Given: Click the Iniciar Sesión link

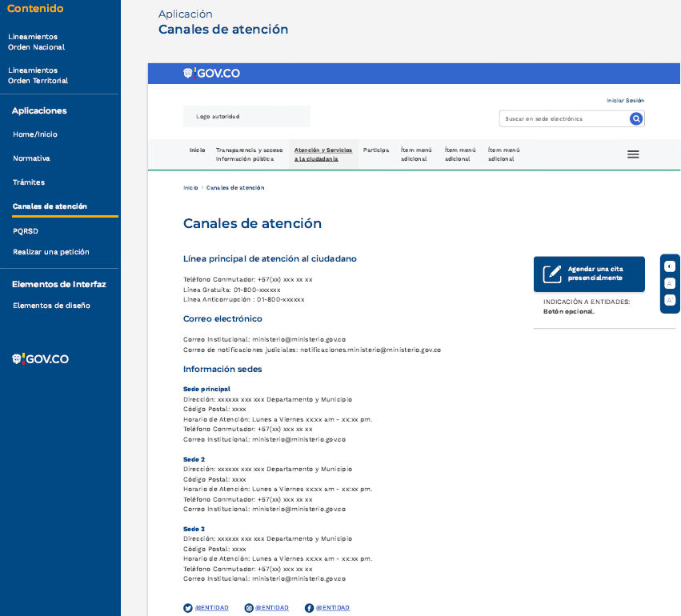Looking at the screenshot, I should [625, 101].
